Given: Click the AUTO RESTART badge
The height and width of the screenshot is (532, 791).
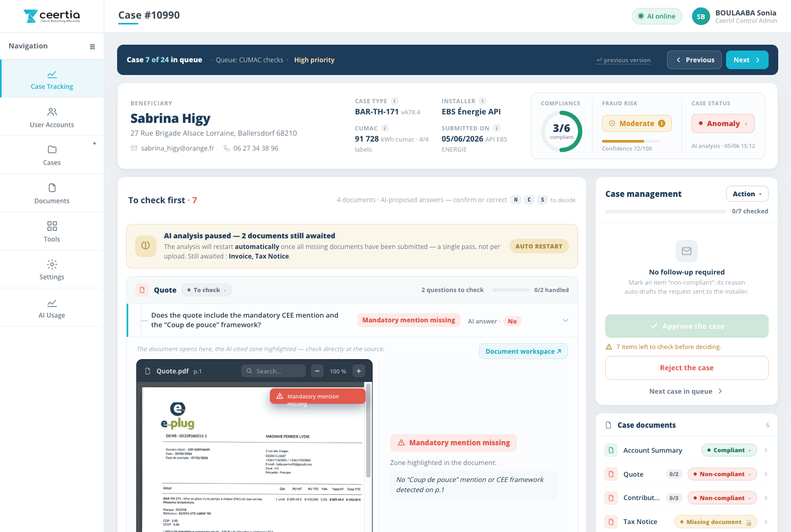Looking at the screenshot, I should click(x=539, y=246).
